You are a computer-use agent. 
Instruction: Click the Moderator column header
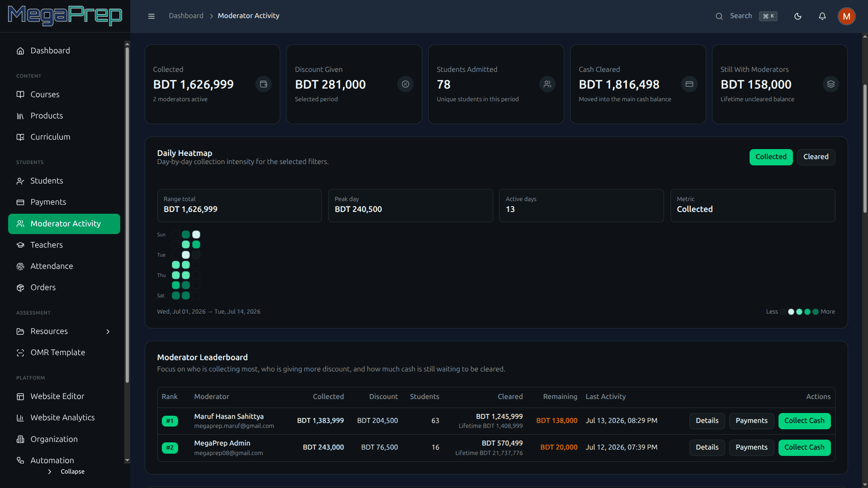point(212,397)
